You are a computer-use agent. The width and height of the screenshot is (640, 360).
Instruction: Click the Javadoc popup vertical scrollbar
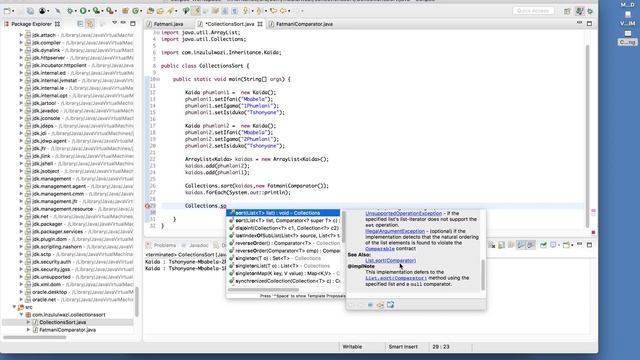point(483,275)
